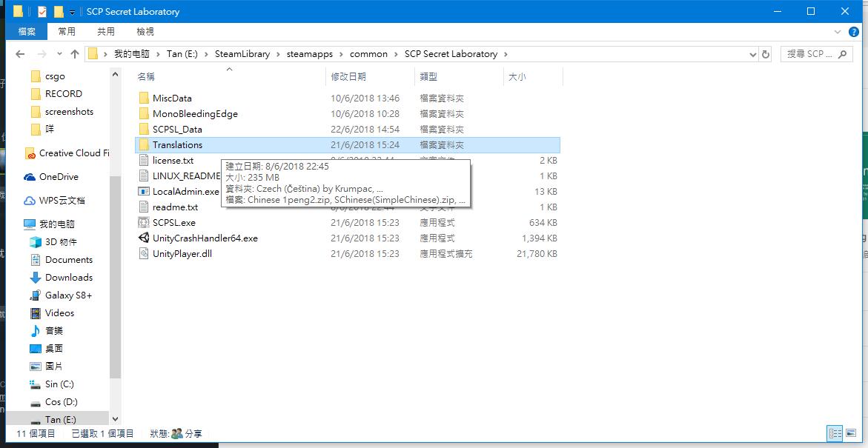Select Documents in navigation tree

click(x=69, y=259)
